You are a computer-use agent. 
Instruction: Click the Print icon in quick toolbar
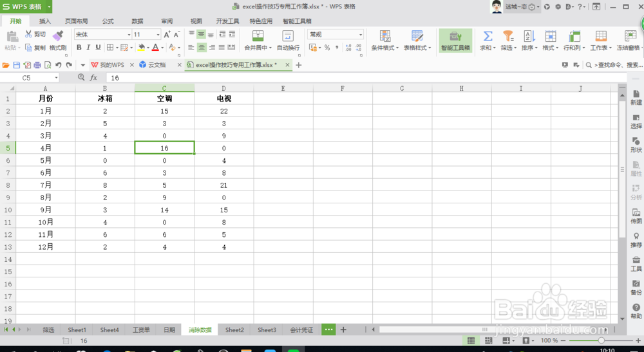[x=37, y=65]
